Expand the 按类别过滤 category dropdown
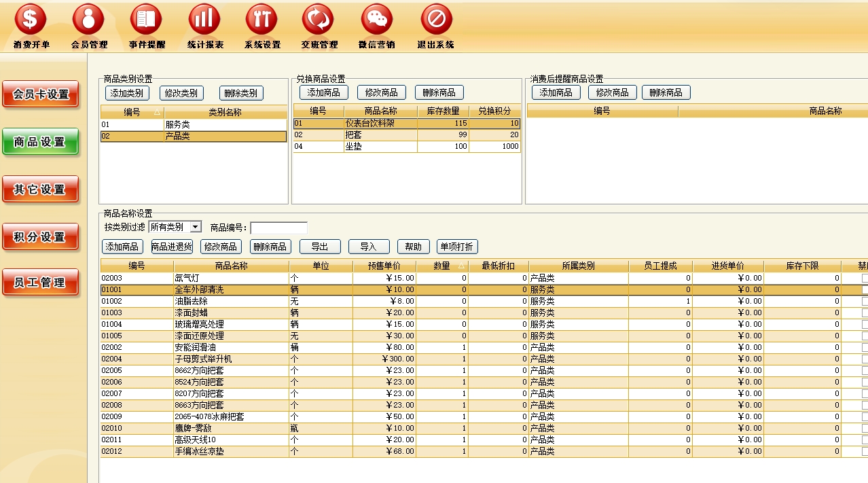Screen dimensions: 868x483 196,227
